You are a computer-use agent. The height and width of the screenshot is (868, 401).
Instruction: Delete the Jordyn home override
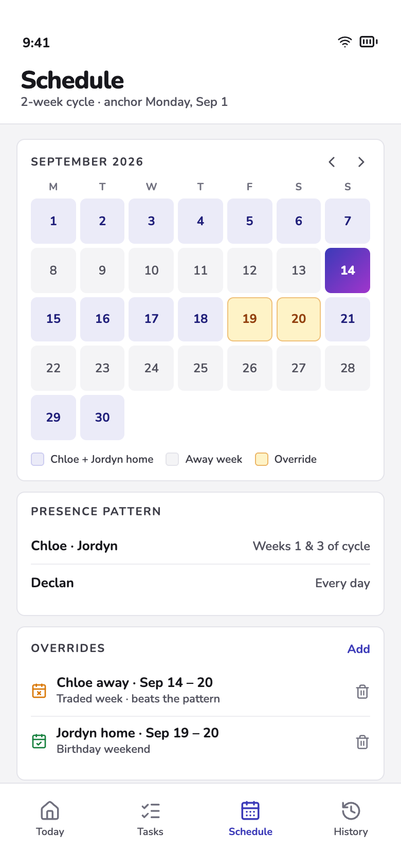(362, 742)
